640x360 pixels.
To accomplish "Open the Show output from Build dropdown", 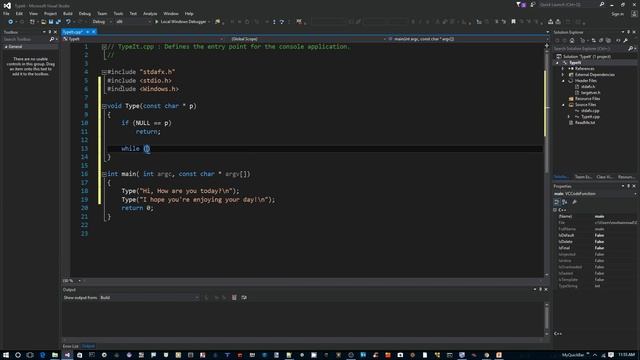I will pyautogui.click(x=149, y=298).
